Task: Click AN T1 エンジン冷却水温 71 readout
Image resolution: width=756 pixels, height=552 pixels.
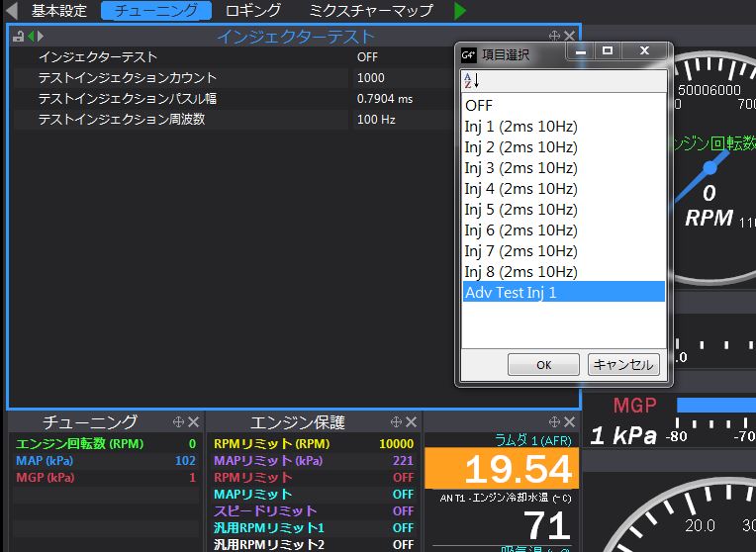Action: [502, 517]
